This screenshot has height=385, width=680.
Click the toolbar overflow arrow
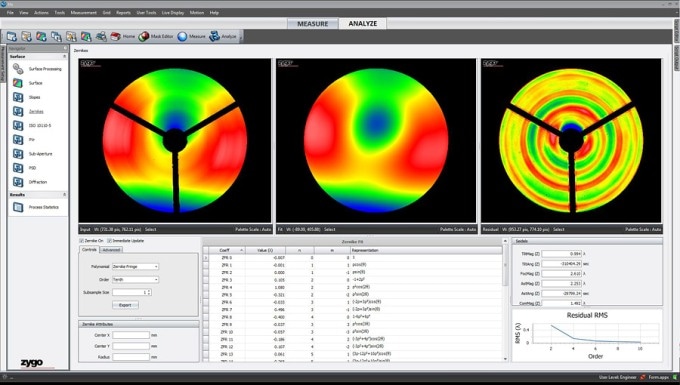click(x=241, y=37)
